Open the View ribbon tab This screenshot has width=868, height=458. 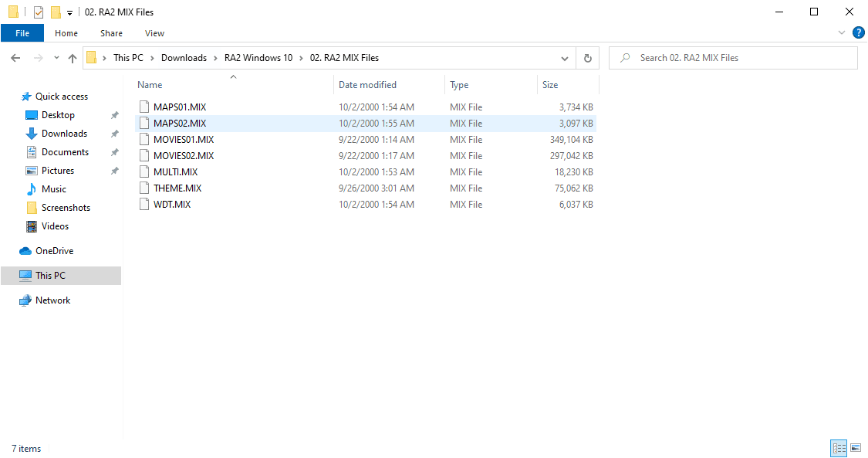click(154, 33)
